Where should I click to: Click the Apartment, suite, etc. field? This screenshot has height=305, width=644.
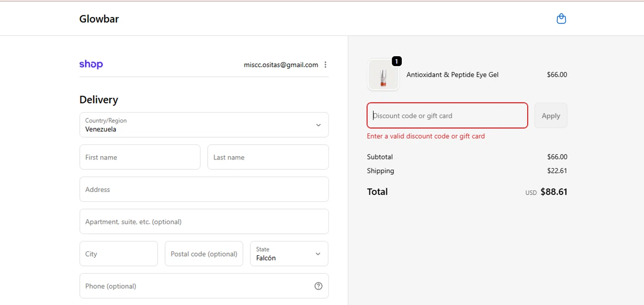pos(204,221)
